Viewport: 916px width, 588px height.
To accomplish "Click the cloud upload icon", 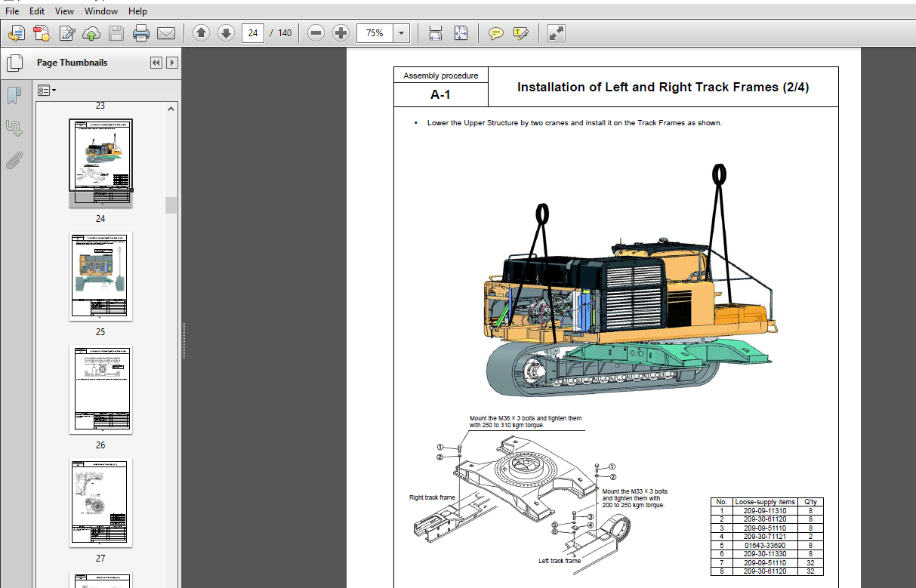I will (x=91, y=33).
